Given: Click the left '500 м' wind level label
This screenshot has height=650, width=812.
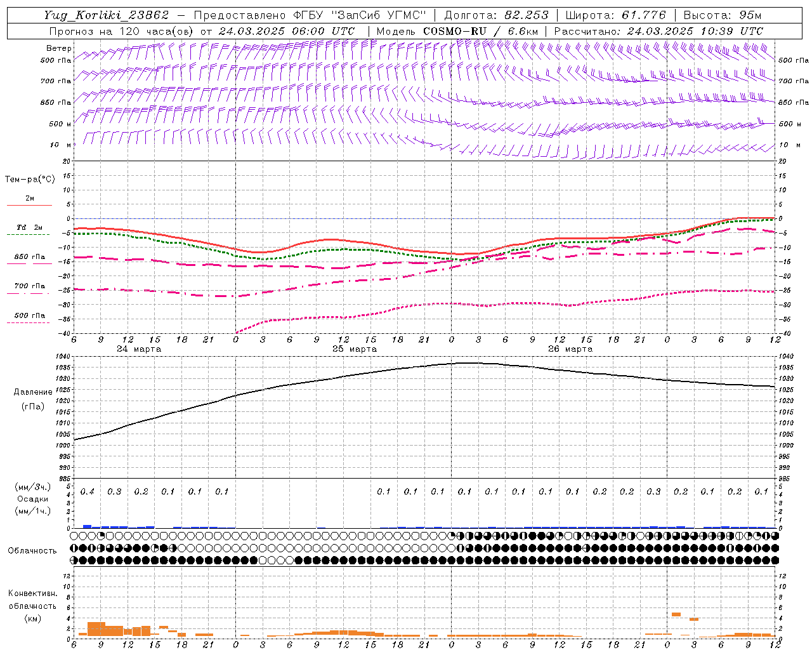Looking at the screenshot, I should point(60,124).
